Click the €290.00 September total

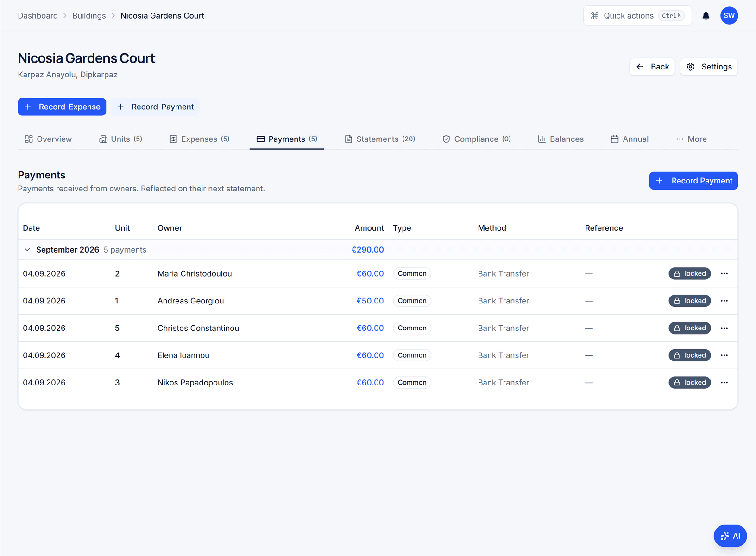(368, 250)
